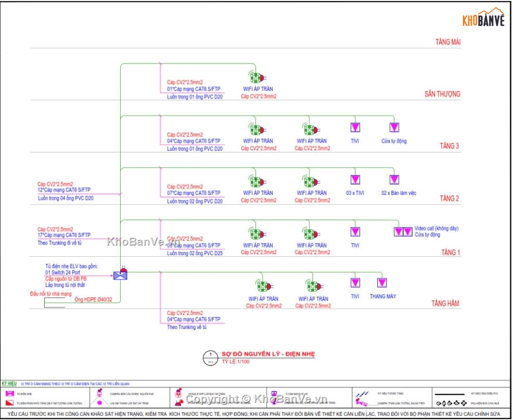Image resolution: width=512 pixels, height=420 pixels.
Task: Click the TẦNG MÁI floor label
Action: pyautogui.click(x=448, y=42)
